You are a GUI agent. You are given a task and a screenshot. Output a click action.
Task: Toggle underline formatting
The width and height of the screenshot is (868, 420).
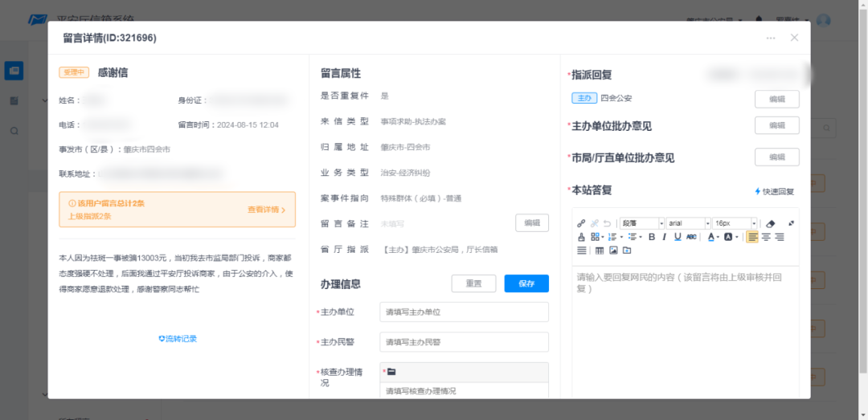click(678, 237)
